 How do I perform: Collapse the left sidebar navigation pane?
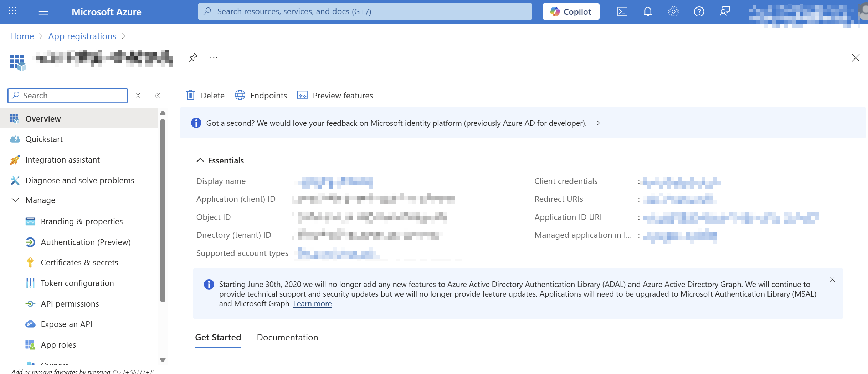[x=157, y=96]
